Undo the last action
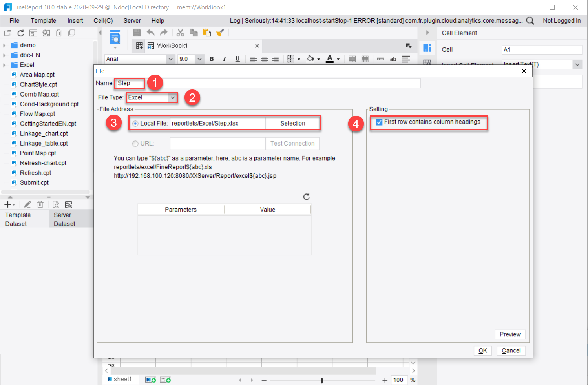Viewport: 588px width, 385px height. (x=151, y=33)
